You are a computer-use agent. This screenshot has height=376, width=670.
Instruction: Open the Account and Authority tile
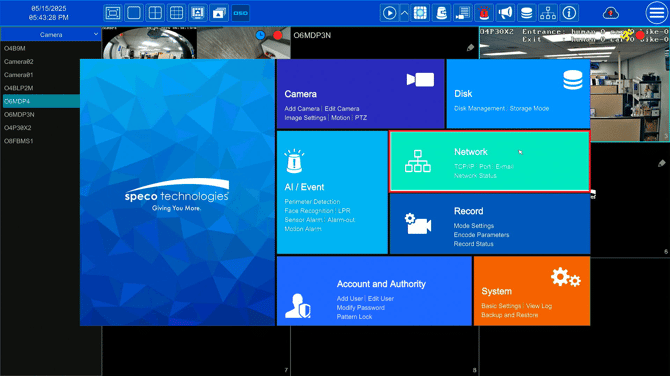click(374, 291)
